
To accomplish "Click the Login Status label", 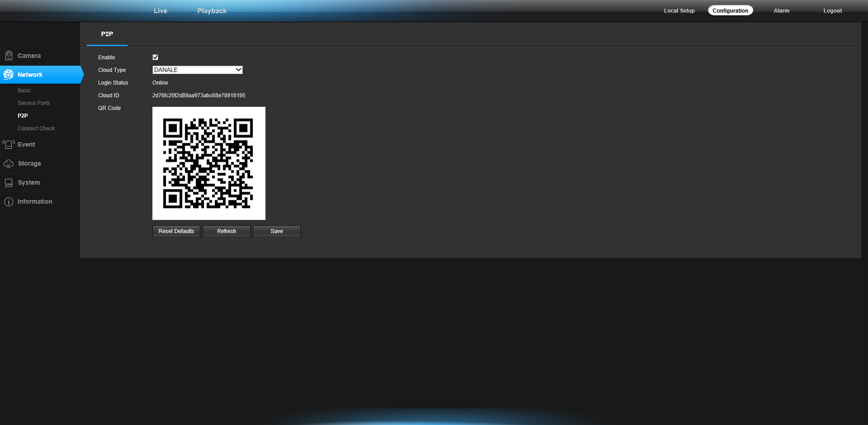I will 113,83.
